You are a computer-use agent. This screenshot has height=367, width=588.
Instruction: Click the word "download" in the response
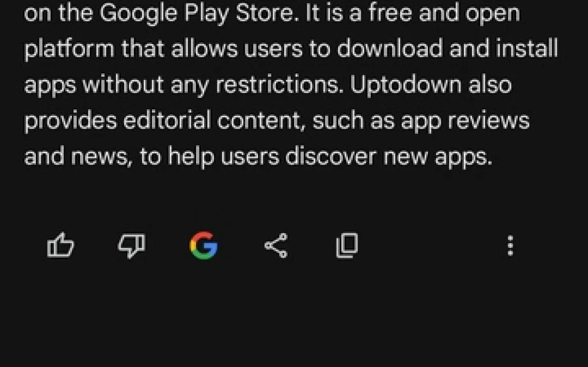coord(389,49)
